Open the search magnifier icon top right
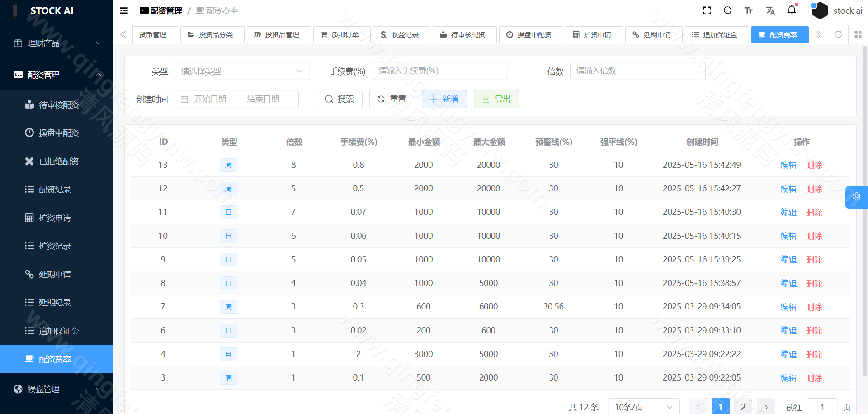Screen dimensions: 868x414 727,10
